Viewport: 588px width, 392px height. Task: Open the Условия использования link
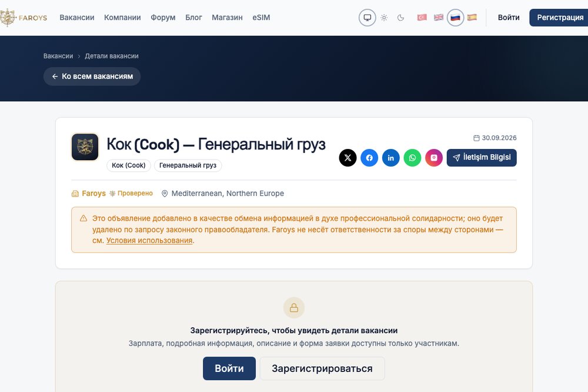pyautogui.click(x=149, y=241)
